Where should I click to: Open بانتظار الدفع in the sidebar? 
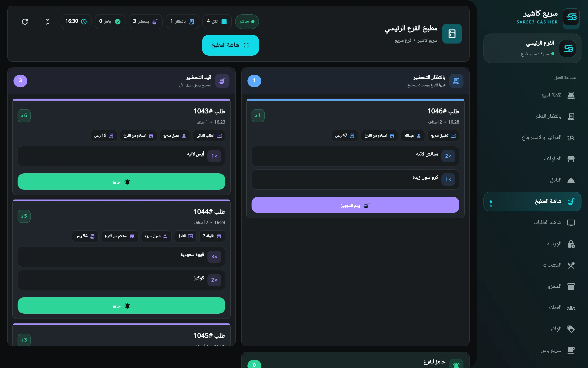point(532,116)
